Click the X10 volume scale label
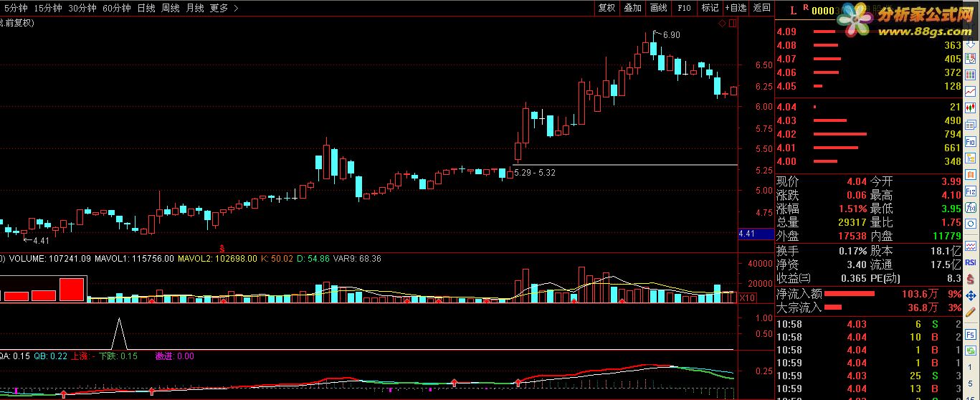 pos(746,297)
